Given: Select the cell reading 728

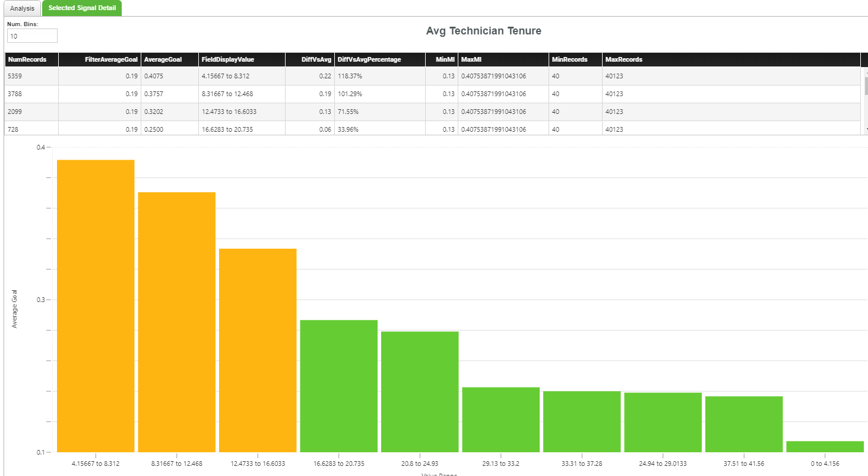Looking at the screenshot, I should coord(31,129).
